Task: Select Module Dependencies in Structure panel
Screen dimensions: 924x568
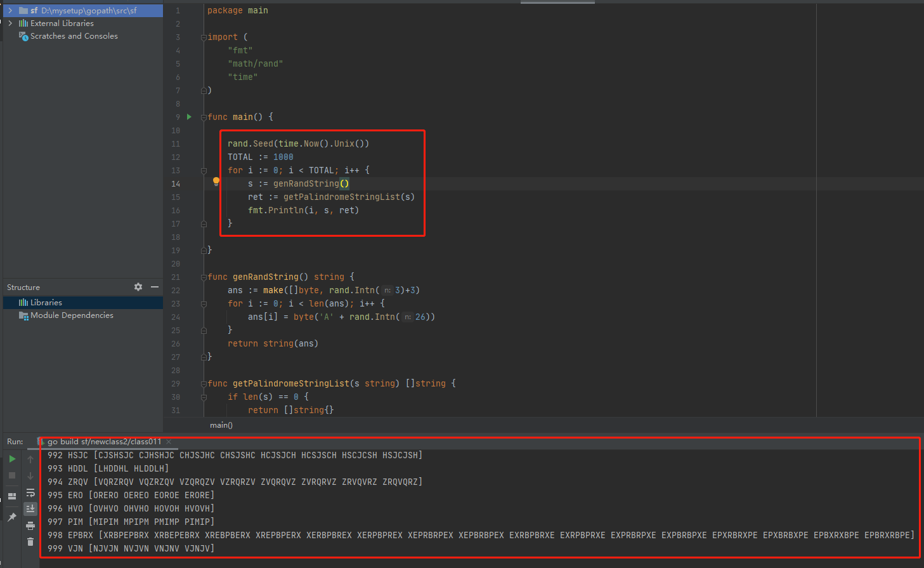Action: 83,315
